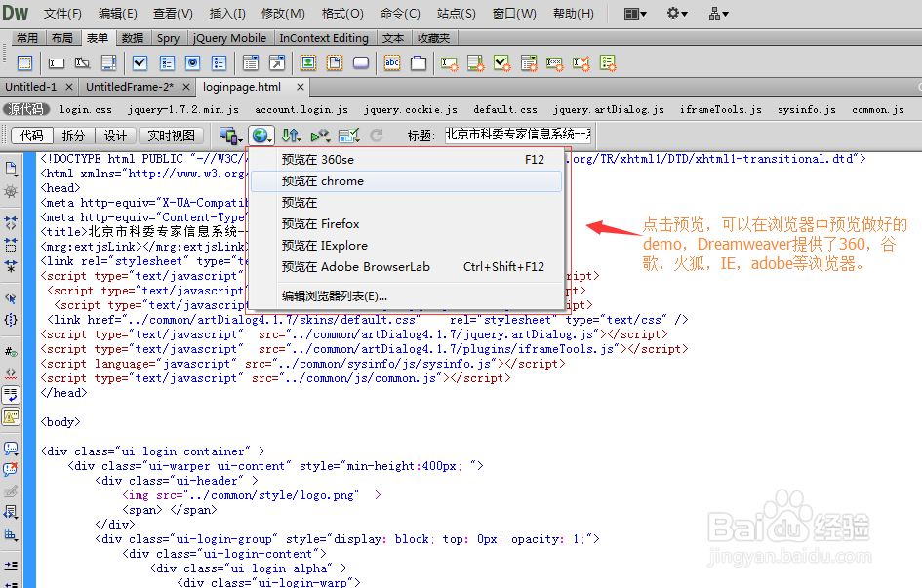Switch to 代码 (Code) view
The width and height of the screenshot is (922, 588).
tap(32, 136)
